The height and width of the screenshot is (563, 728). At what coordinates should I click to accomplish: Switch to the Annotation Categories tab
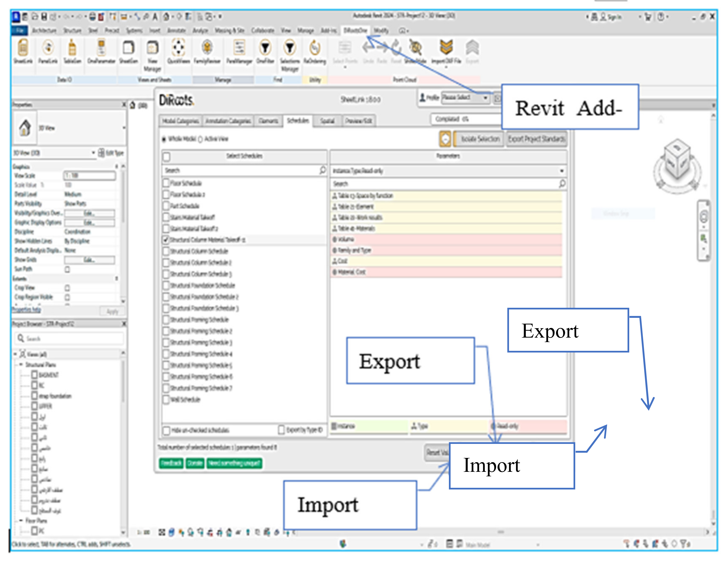[228, 121]
